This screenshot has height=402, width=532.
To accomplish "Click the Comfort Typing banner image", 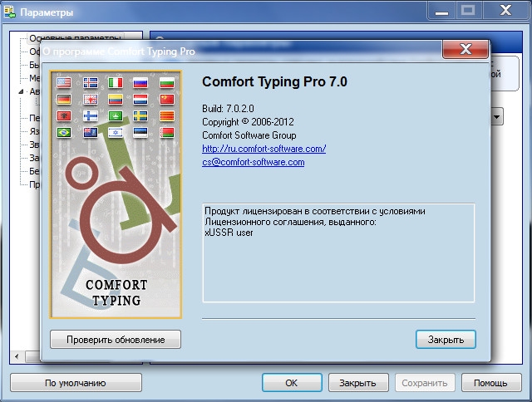I will pyautogui.click(x=116, y=194).
